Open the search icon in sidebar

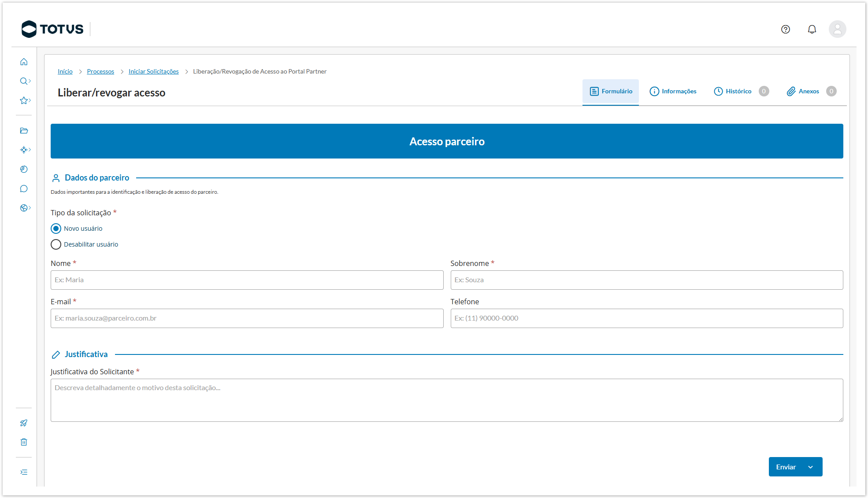pos(24,81)
